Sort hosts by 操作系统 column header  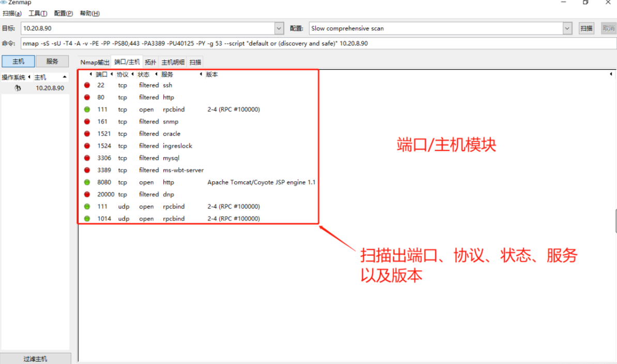[x=13, y=77]
